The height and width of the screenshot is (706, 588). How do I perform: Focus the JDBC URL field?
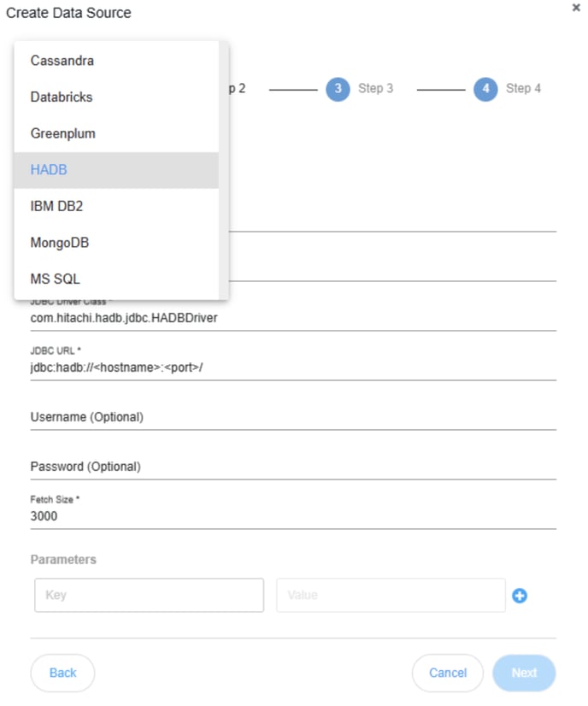click(x=293, y=368)
